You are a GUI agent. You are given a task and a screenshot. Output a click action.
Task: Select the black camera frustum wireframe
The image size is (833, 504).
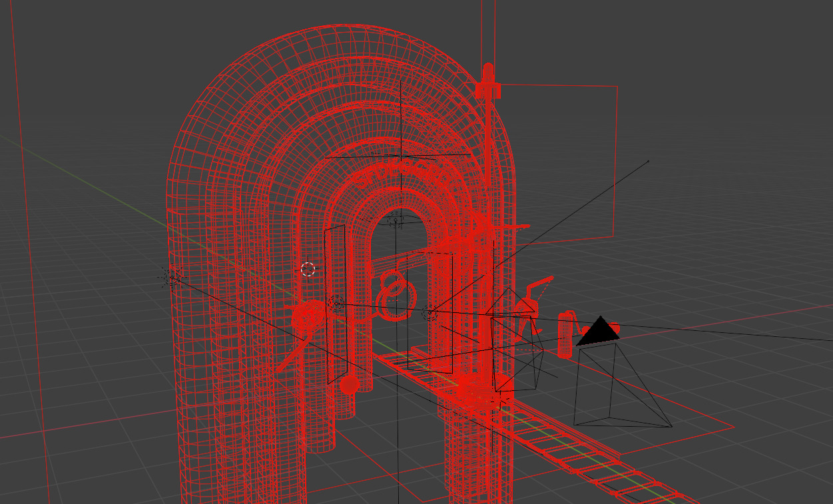pos(623,385)
